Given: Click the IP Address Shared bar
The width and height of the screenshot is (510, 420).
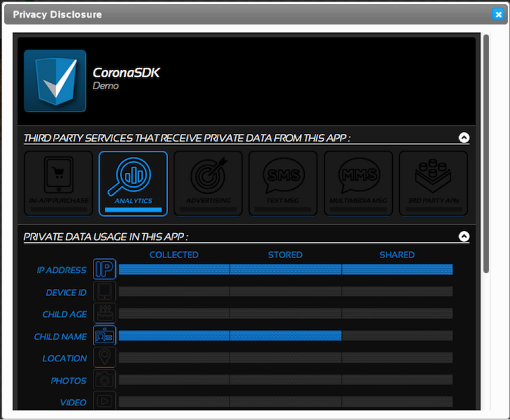Looking at the screenshot, I should click(397, 270).
